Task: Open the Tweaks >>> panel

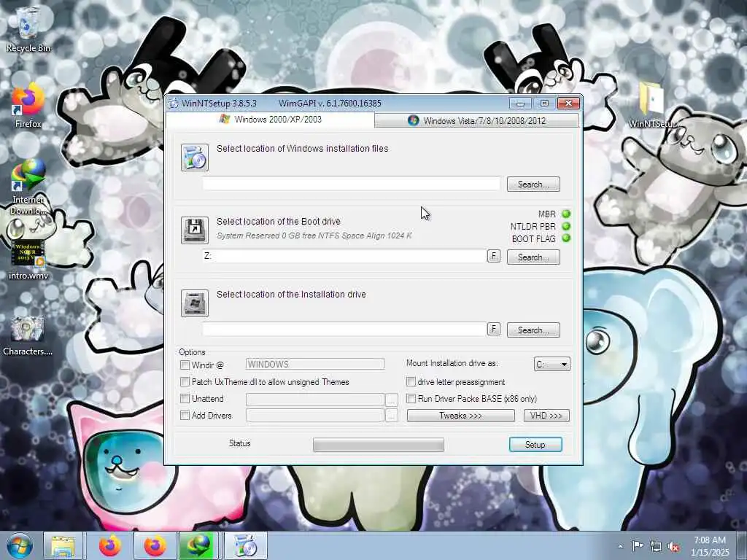Action: (x=461, y=416)
